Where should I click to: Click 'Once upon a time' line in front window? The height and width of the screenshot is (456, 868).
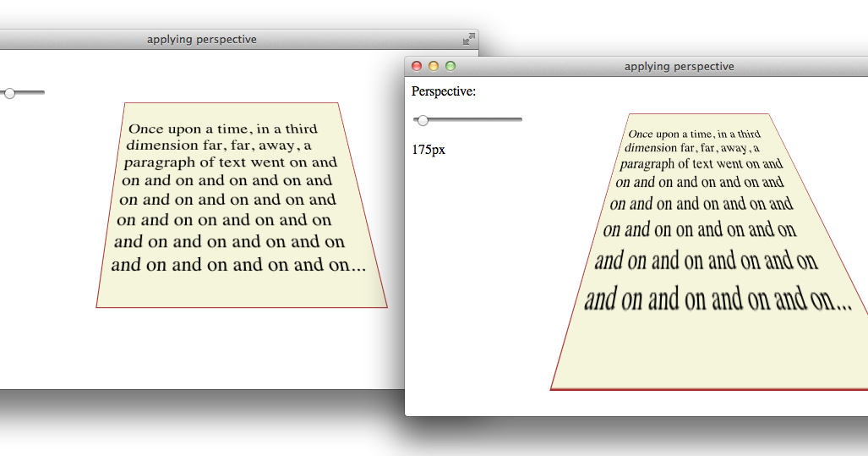tap(695, 134)
